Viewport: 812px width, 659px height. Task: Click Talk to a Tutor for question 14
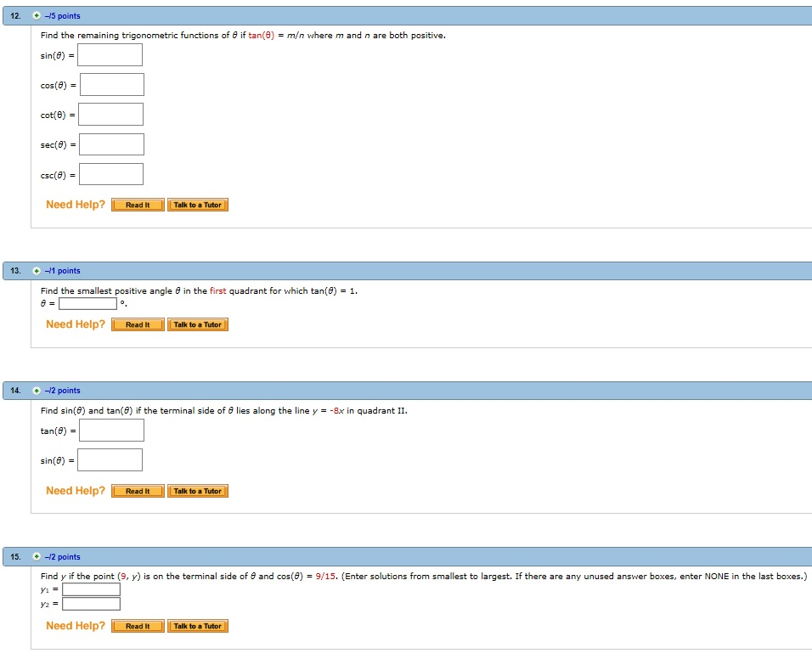pyautogui.click(x=198, y=491)
